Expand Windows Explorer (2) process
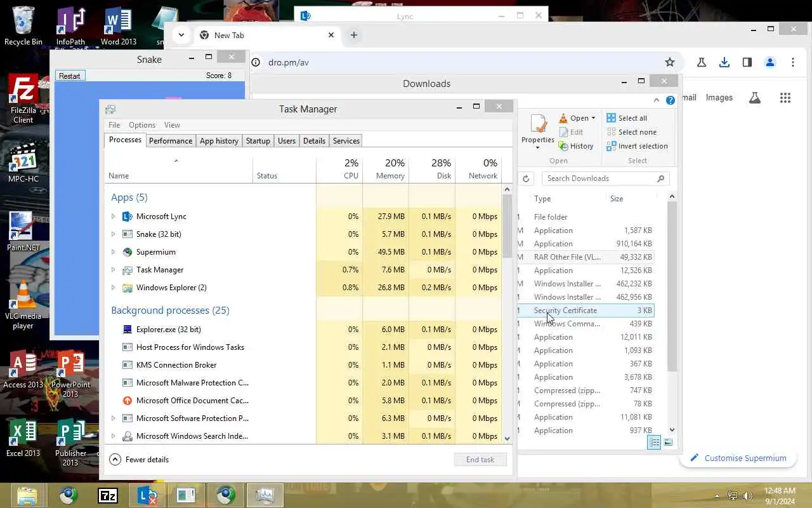The image size is (812, 508). coord(113,288)
